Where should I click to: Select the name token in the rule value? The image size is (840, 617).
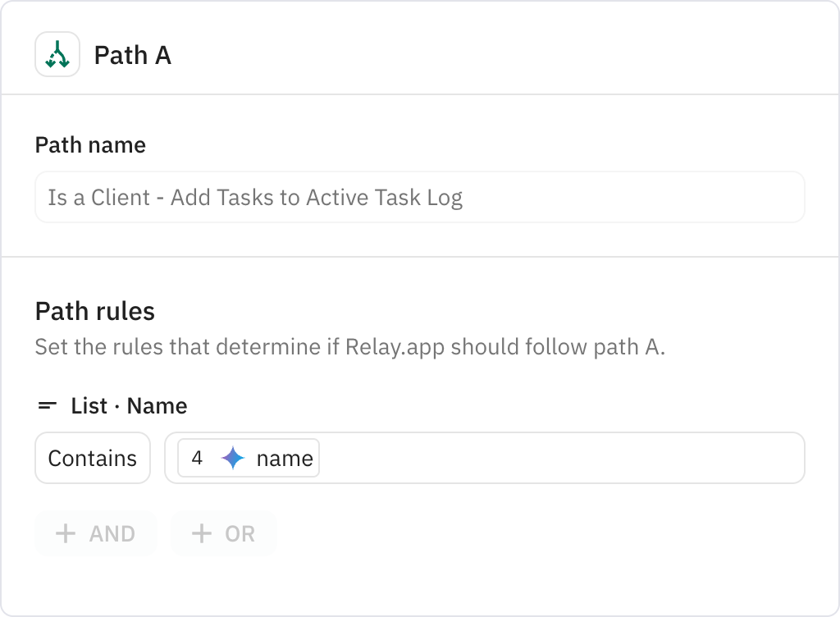(286, 458)
